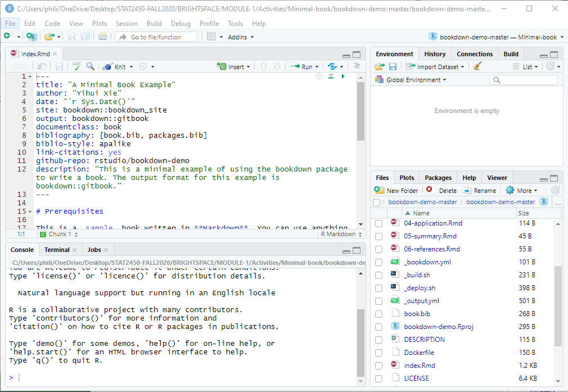Click the New File icon in main toolbar

tap(7, 36)
